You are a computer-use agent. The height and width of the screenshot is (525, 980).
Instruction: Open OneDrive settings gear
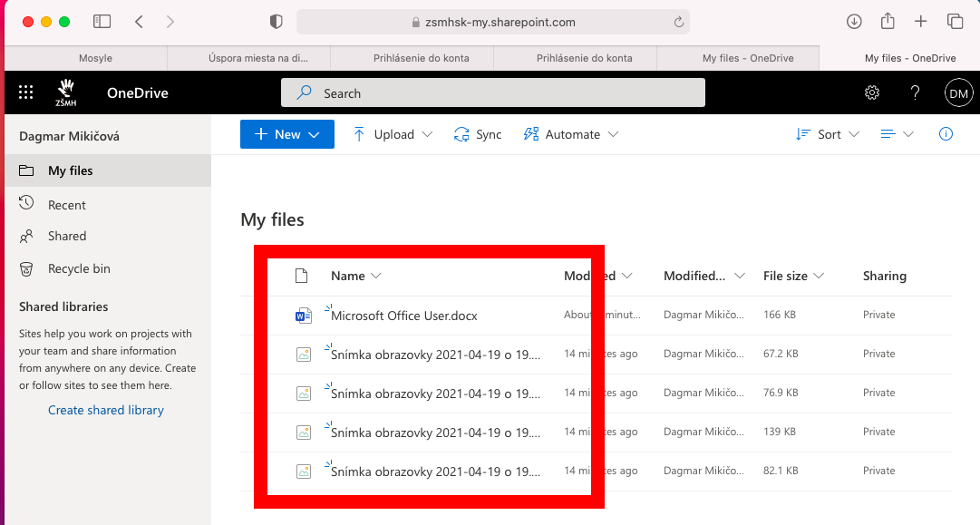pos(872,92)
